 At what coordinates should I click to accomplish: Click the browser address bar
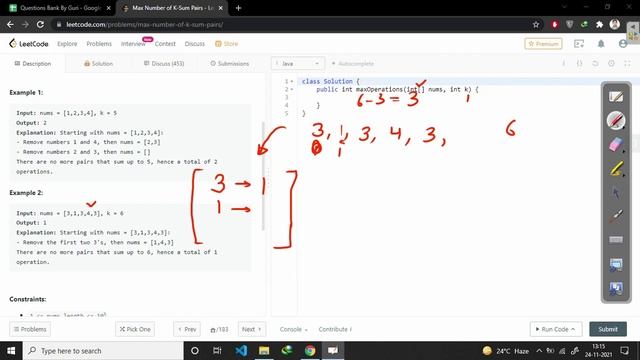pos(290,24)
